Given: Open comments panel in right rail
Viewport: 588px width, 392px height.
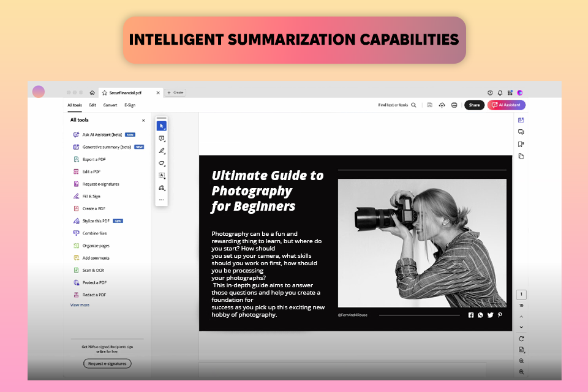Looking at the screenshot, I should 521,132.
